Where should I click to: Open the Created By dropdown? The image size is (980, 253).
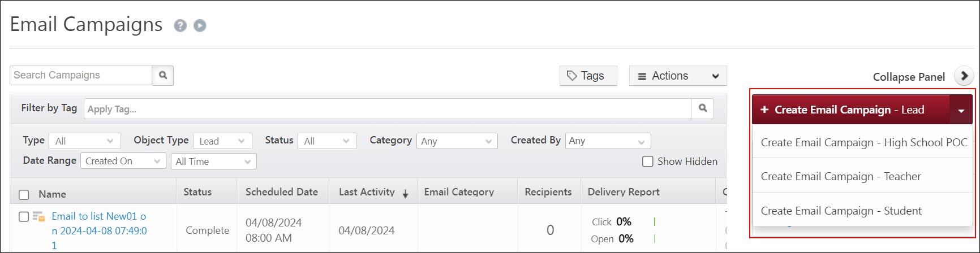point(608,141)
